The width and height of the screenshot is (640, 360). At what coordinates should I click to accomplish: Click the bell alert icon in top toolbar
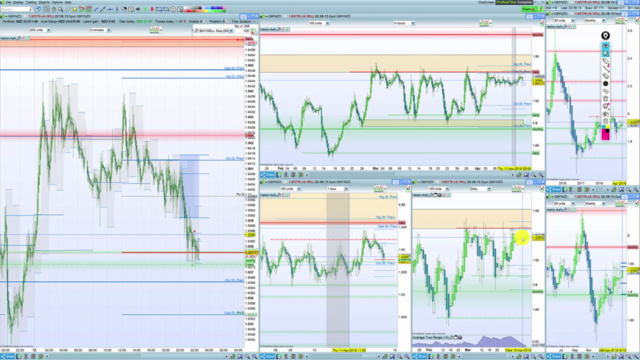[x=75, y=9]
